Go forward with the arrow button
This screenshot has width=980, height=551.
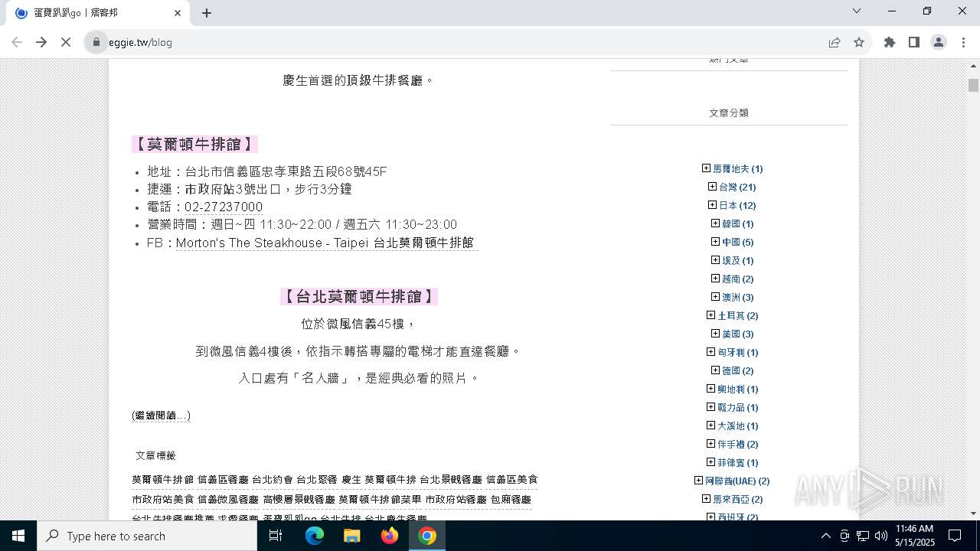[x=41, y=42]
